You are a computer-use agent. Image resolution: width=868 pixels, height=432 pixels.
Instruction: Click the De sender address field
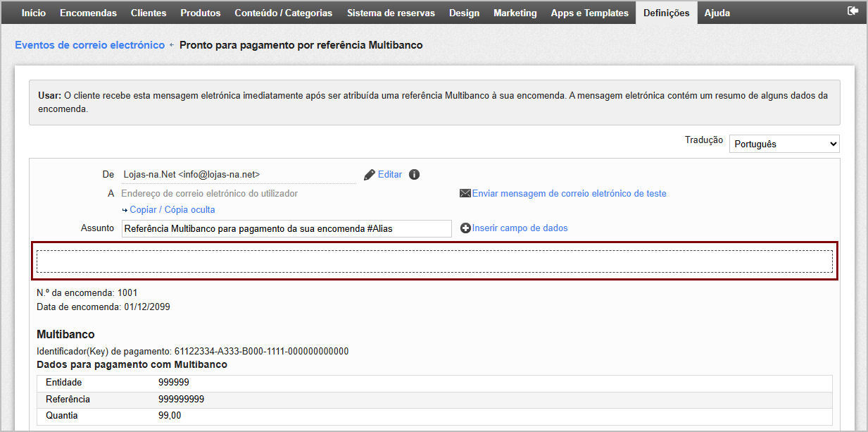tap(239, 175)
